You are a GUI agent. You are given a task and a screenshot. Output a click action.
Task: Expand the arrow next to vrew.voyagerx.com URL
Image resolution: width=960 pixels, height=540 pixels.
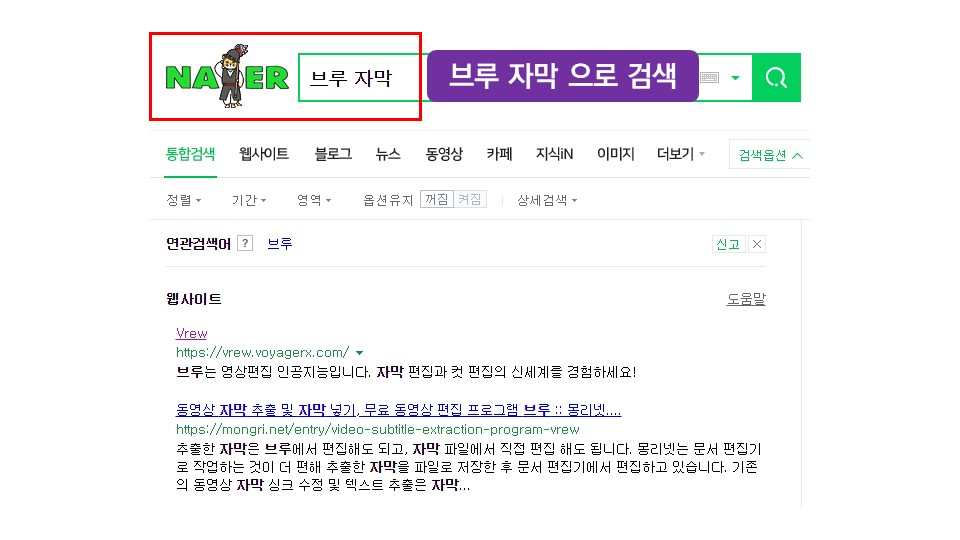point(359,353)
